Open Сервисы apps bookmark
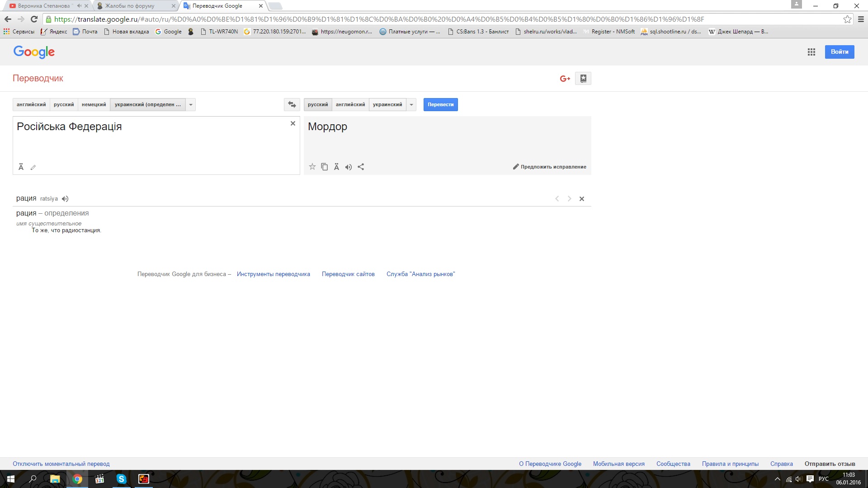Screen dimensions: 868x488 pos(19,32)
